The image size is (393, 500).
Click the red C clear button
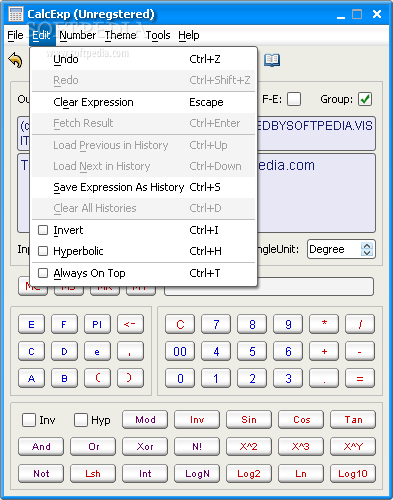click(180, 324)
